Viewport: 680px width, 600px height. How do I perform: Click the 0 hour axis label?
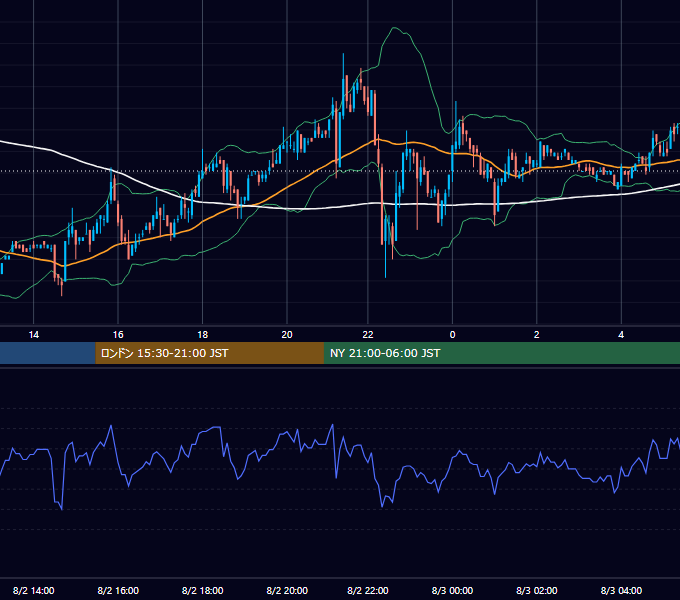452,335
